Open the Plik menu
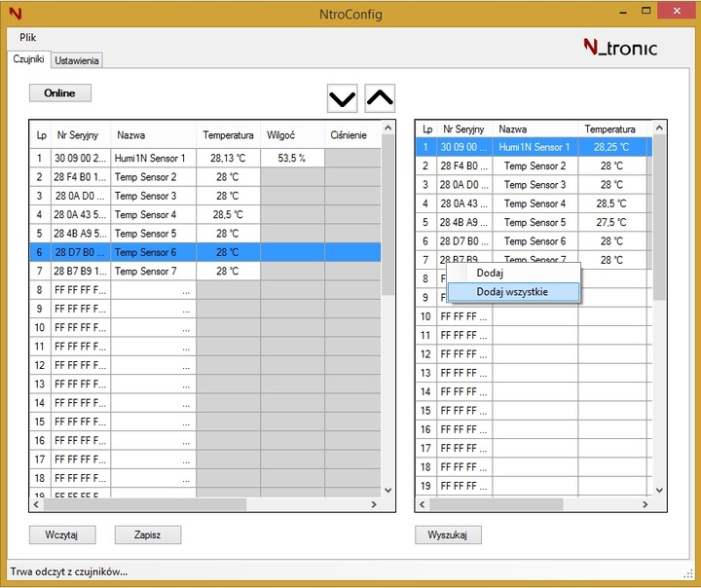Image resolution: width=701 pixels, height=588 pixels. click(27, 37)
